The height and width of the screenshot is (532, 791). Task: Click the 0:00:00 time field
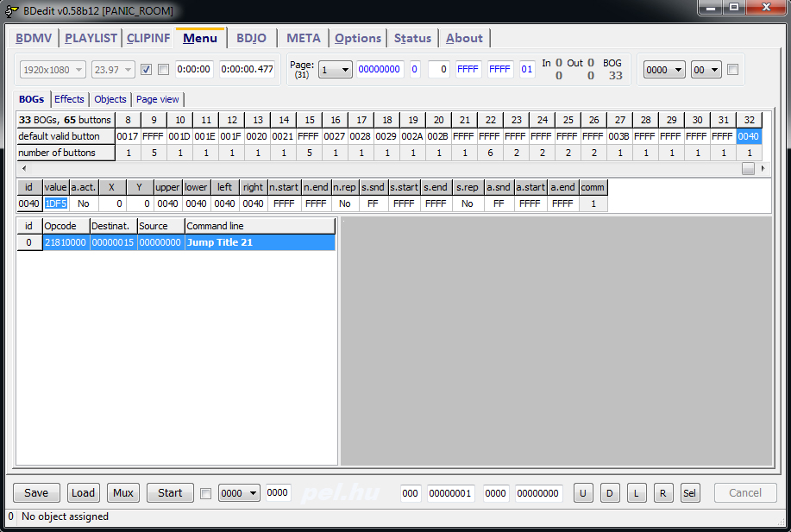[194, 69]
